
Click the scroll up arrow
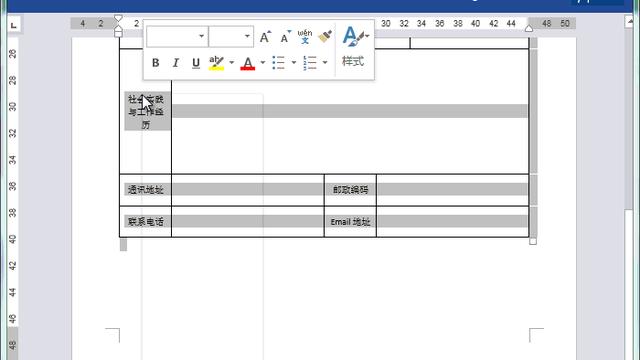(629, 22)
